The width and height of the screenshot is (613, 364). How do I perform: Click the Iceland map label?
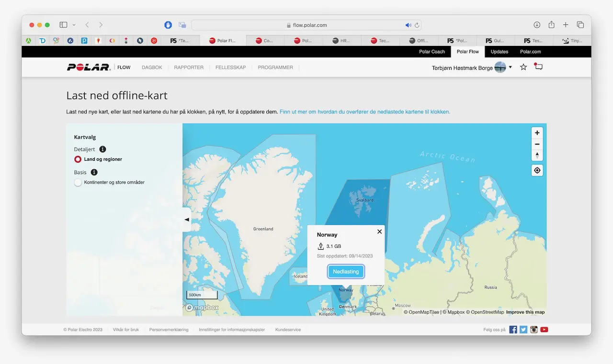(301, 276)
